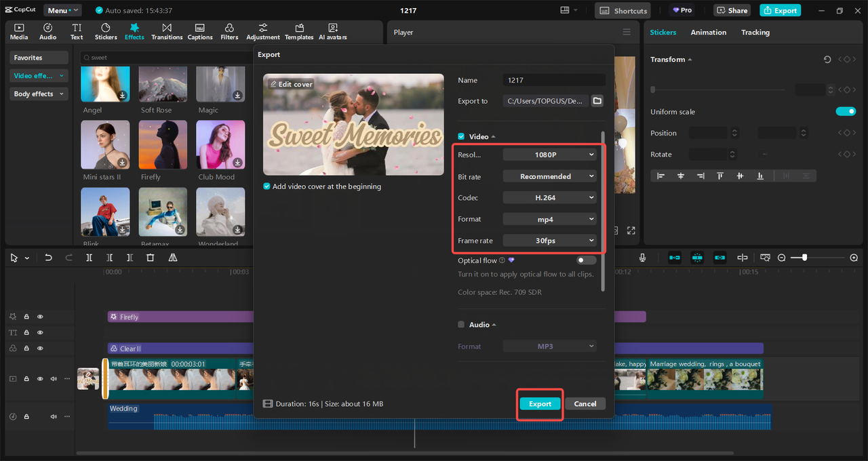Expand the Body effects category dropdown
868x461 pixels.
(x=39, y=94)
